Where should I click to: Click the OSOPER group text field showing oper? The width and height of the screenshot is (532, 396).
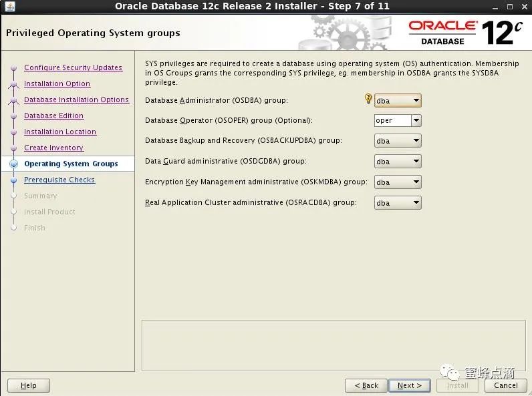pos(393,120)
